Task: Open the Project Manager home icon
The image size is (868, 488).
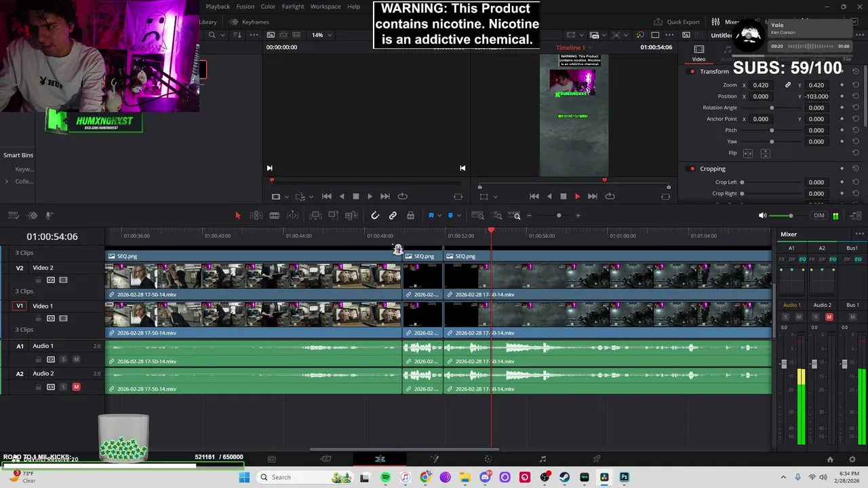Action: click(x=829, y=460)
